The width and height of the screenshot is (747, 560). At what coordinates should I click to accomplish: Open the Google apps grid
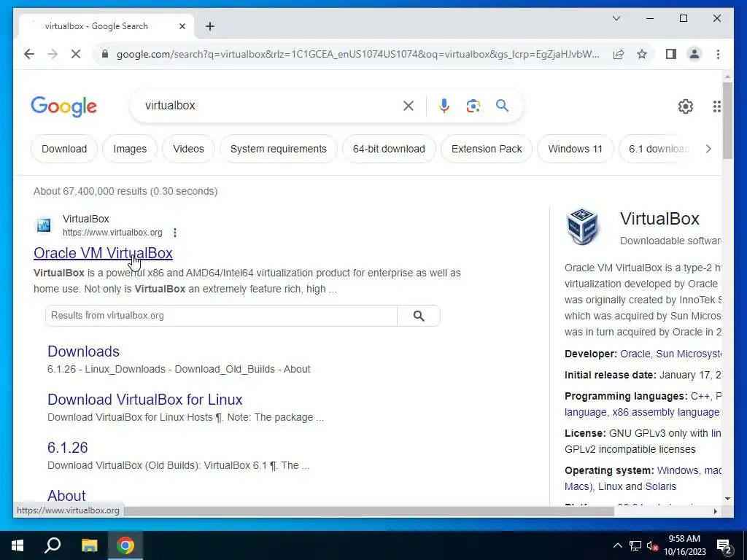point(716,106)
